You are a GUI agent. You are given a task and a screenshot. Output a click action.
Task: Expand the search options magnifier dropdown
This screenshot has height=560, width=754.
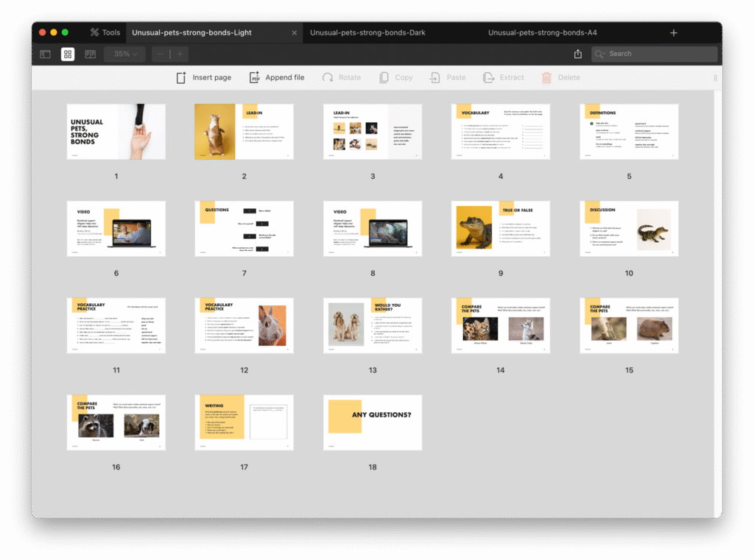coord(601,54)
